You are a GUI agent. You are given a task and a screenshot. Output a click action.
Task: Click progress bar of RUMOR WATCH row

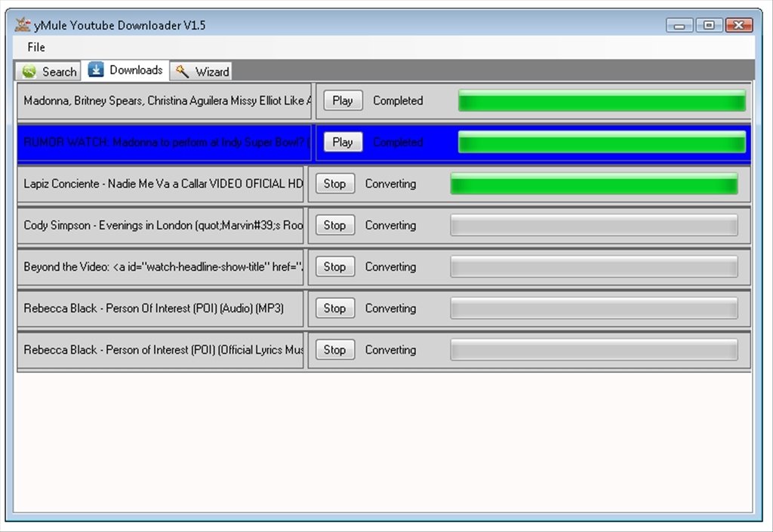pos(602,142)
